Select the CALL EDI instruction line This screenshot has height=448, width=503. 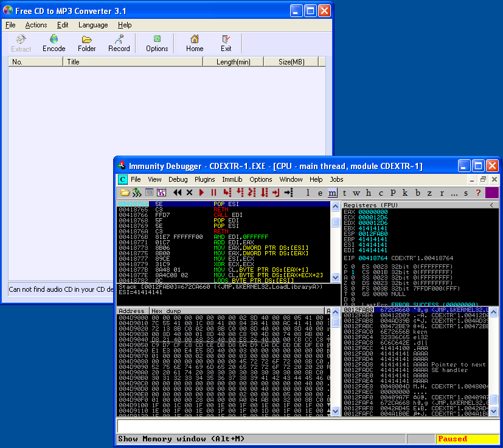224,215
